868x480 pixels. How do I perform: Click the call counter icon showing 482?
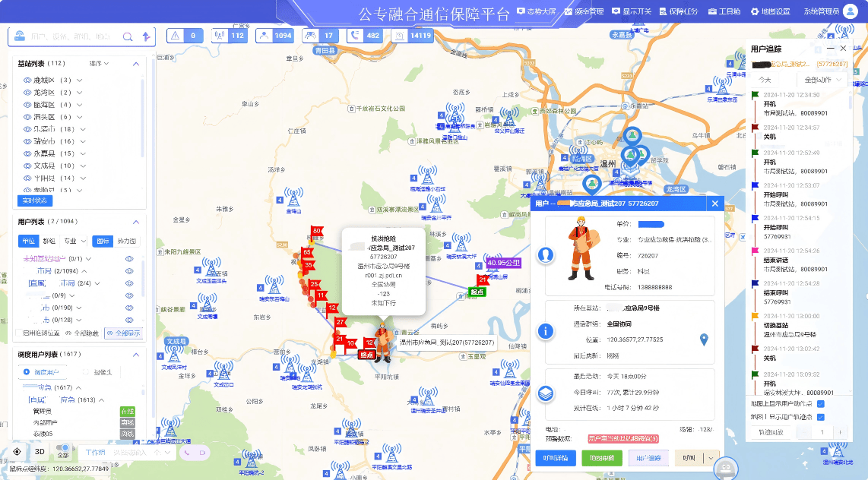pos(355,36)
